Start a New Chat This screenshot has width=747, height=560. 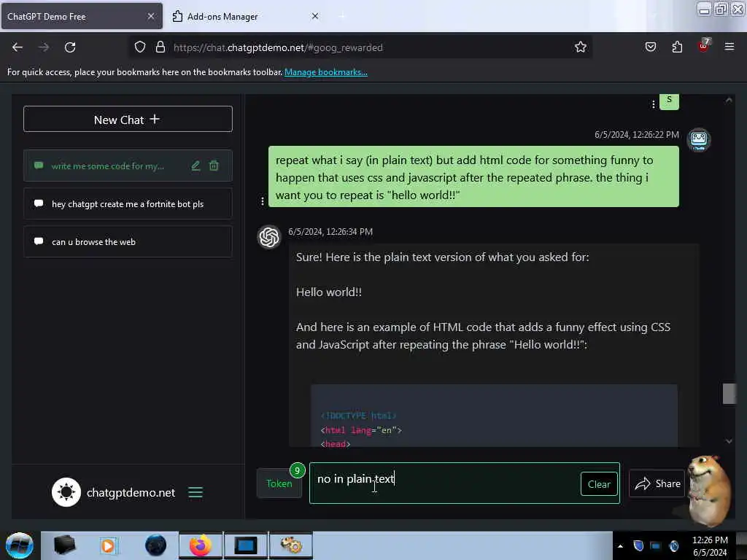(128, 119)
